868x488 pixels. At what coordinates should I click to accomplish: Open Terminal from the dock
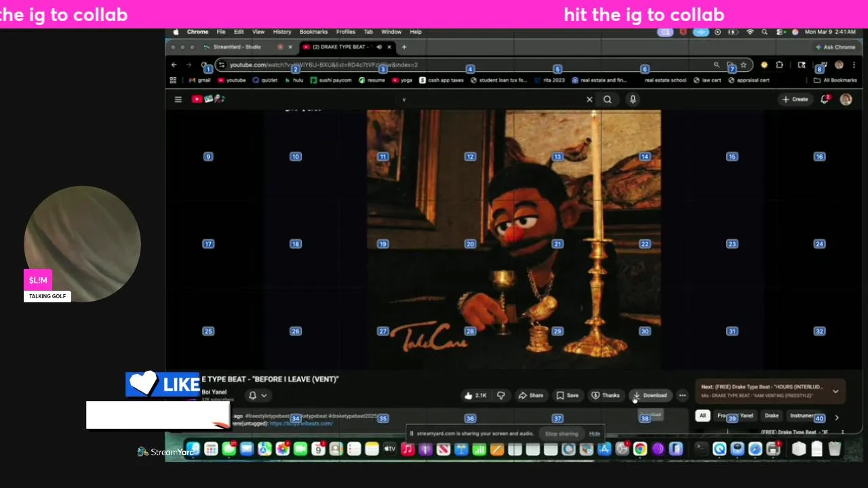[x=701, y=449]
